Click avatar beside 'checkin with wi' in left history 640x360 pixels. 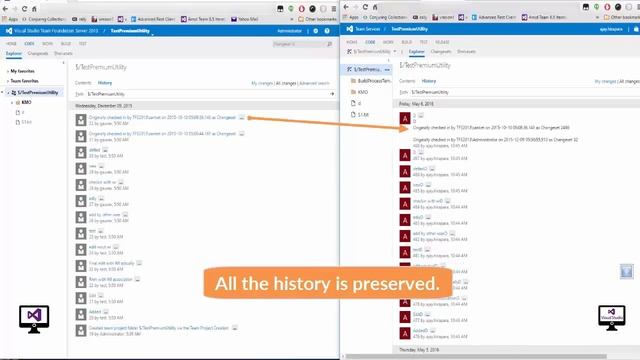coord(81,184)
